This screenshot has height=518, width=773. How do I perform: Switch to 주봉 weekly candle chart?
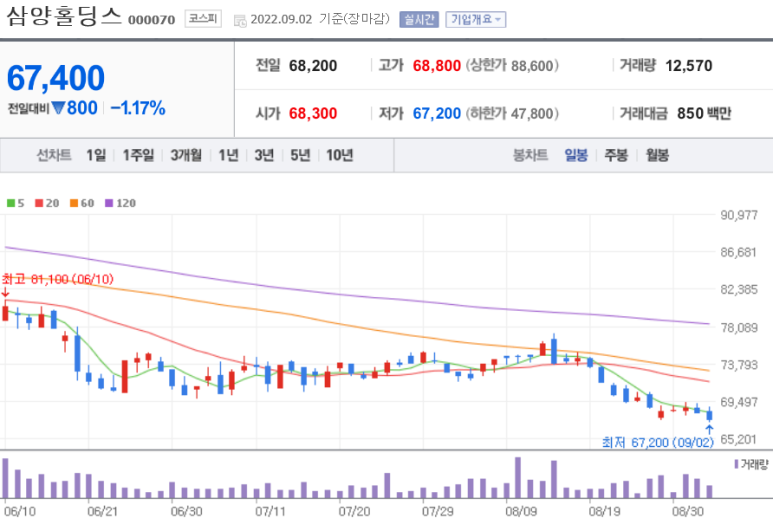[616, 155]
